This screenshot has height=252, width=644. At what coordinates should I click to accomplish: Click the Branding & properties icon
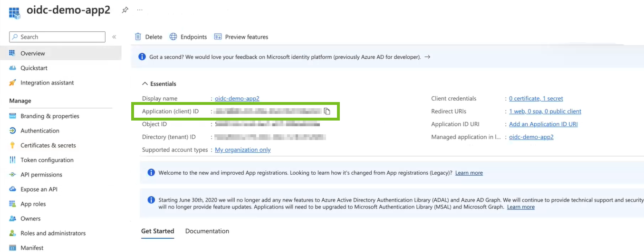[x=12, y=116]
